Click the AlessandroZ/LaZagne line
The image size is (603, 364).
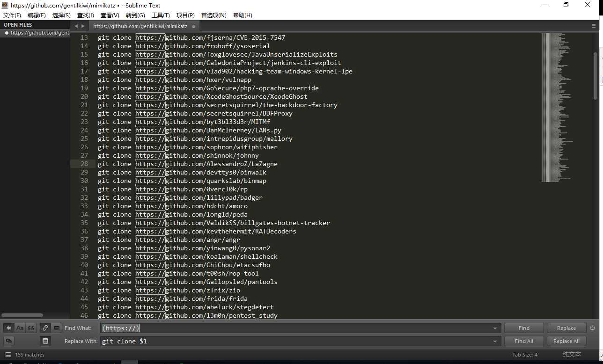point(188,164)
